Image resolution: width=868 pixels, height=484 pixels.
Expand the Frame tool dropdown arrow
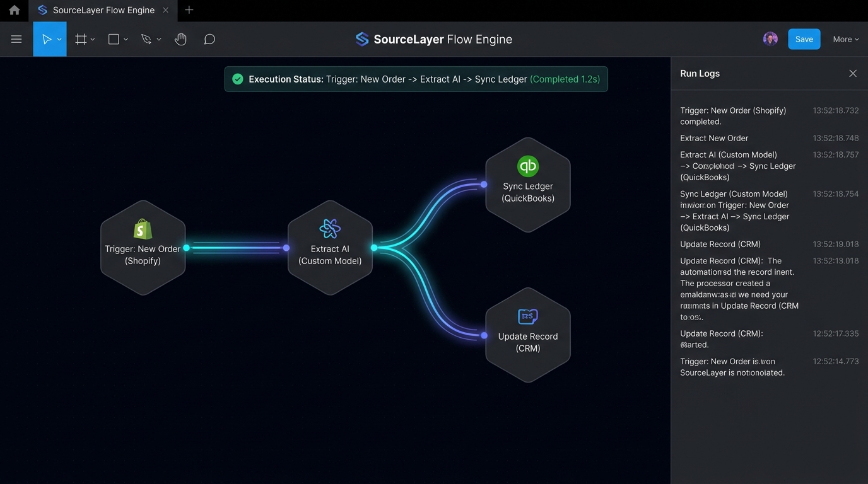tap(93, 40)
